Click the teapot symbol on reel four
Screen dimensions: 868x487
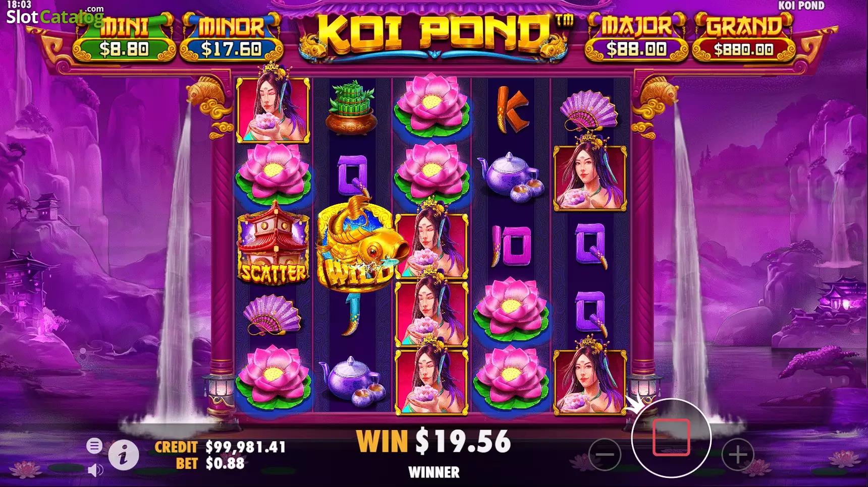coord(511,176)
